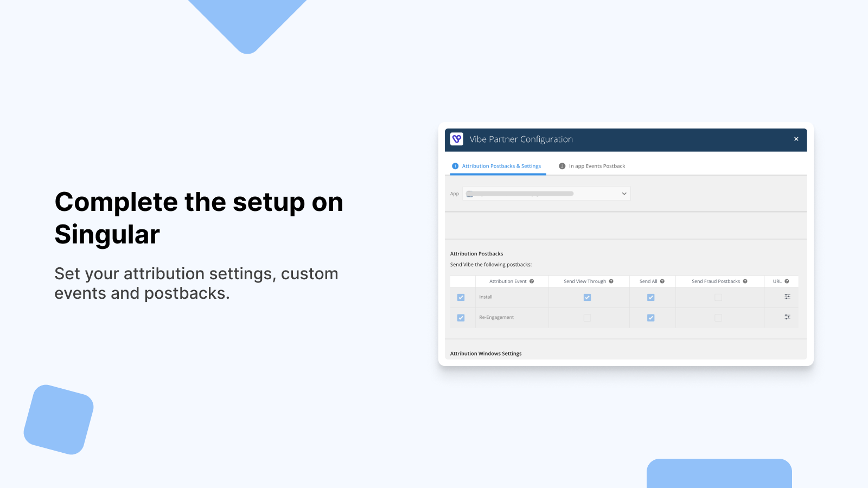Enable Send Fraud Postbacks for Install
Viewport: 868px width, 488px height.
718,297
